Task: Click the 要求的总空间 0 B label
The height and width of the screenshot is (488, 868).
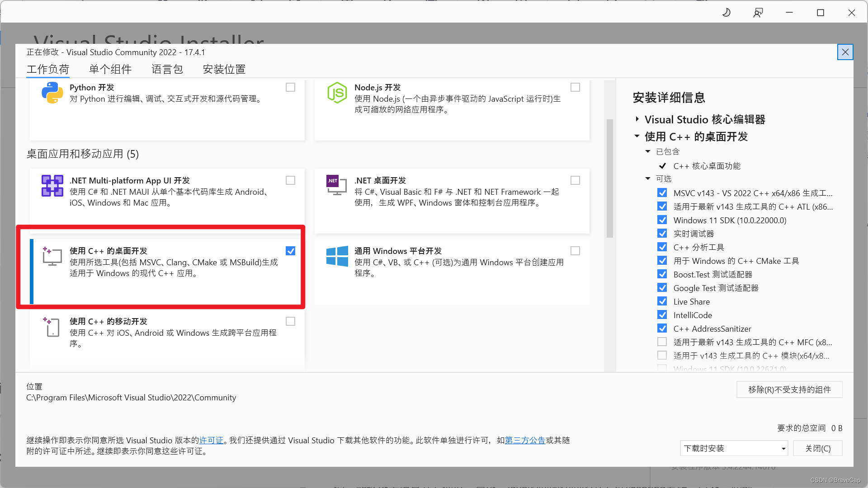Action: (x=810, y=428)
